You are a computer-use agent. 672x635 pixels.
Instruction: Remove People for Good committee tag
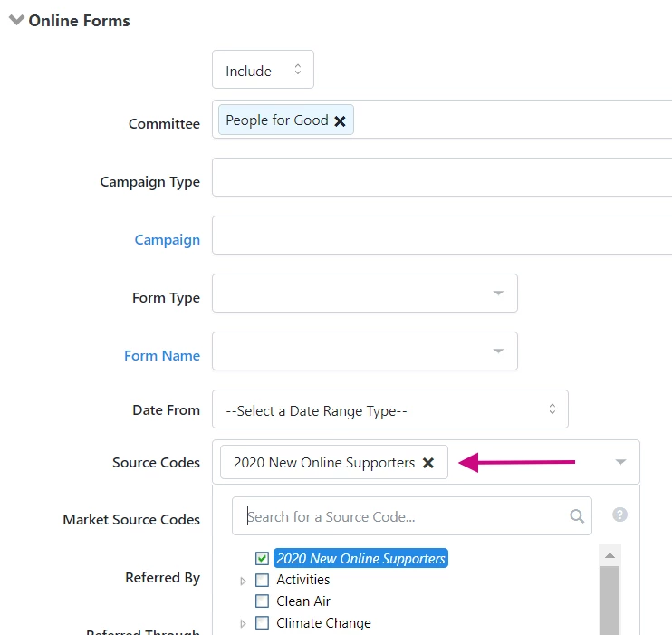point(340,121)
